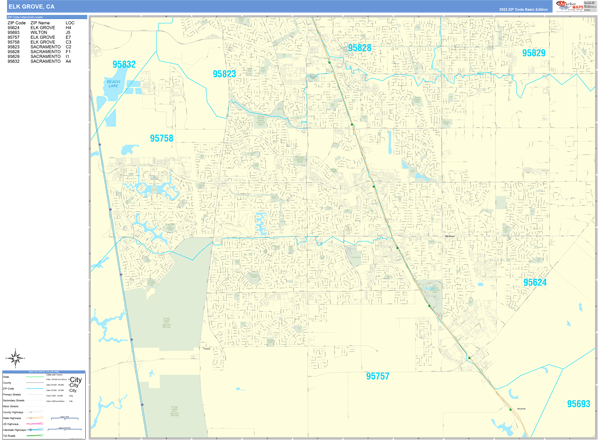Click the "Secondary Streets" legend label
This screenshot has height=440, width=600.
coord(13,401)
